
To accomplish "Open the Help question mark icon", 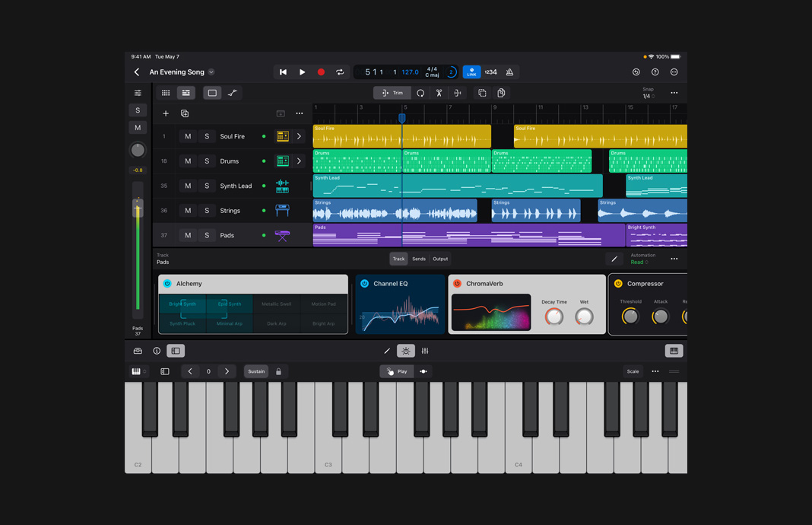I will (x=655, y=72).
